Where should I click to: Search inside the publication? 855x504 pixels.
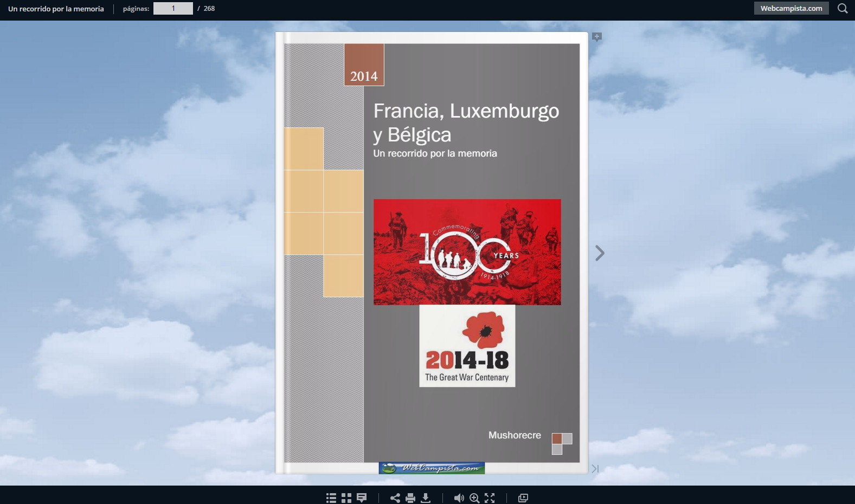843,8
